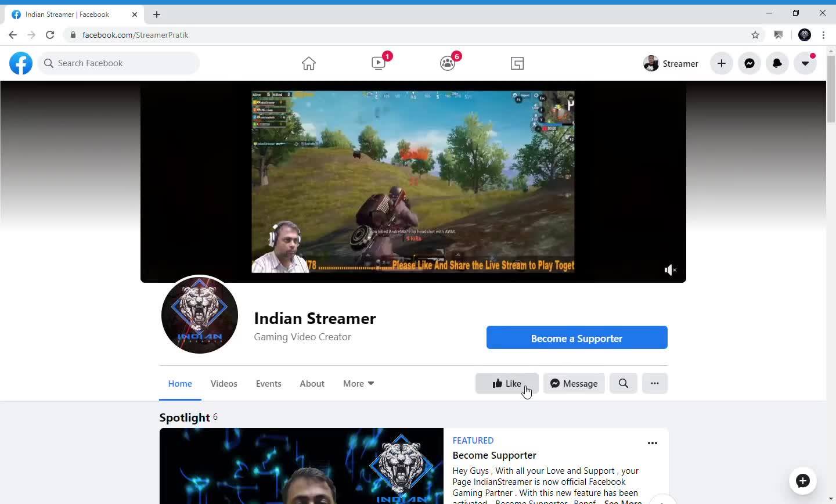Go back in browser history
Image resolution: width=836 pixels, height=504 pixels.
pos(13,35)
